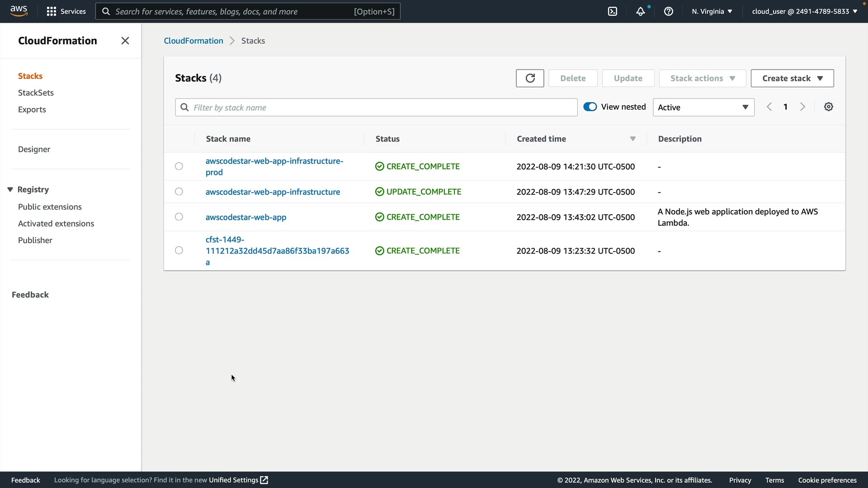
Task: Open the notifications bell
Action: pos(640,11)
